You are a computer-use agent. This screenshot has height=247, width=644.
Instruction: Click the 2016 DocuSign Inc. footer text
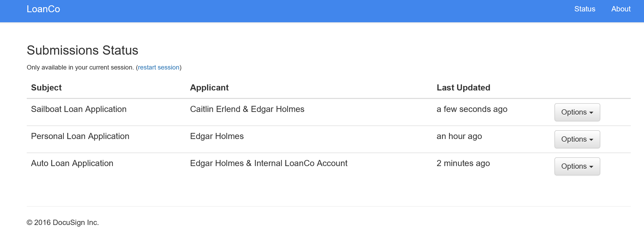(63, 223)
